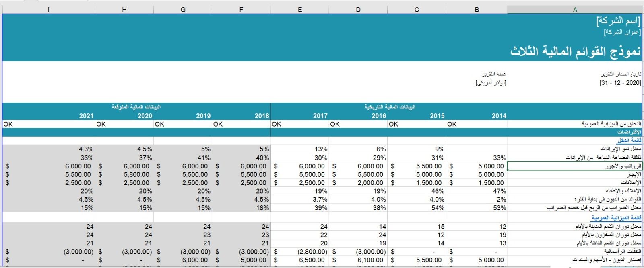Viewport: 644px width, 268px height.
Task: Open the قائمة الميزانية العمومية underlined heading
Action: 616,218
